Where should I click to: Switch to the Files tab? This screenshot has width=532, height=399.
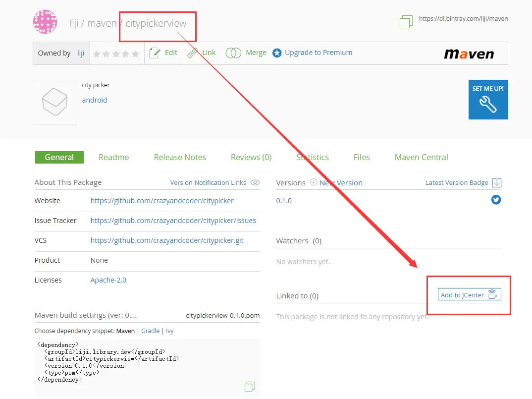362,157
